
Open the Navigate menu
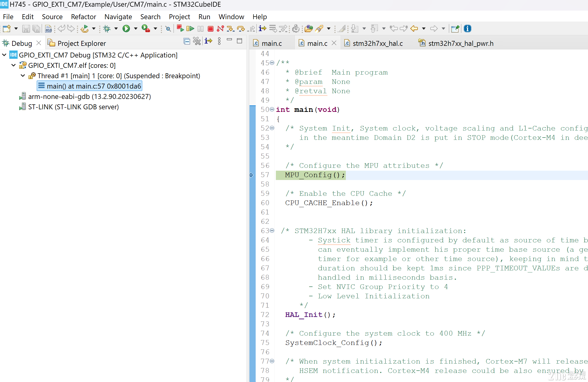click(118, 17)
